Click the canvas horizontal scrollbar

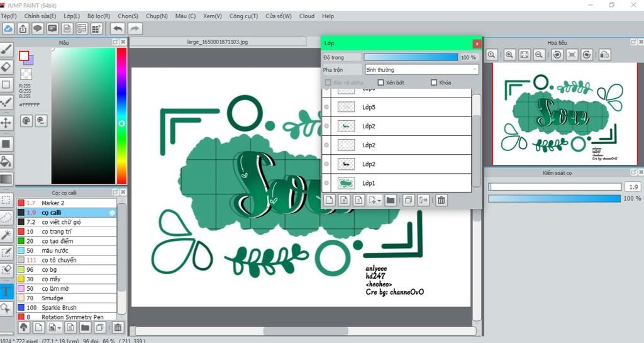coord(306,331)
